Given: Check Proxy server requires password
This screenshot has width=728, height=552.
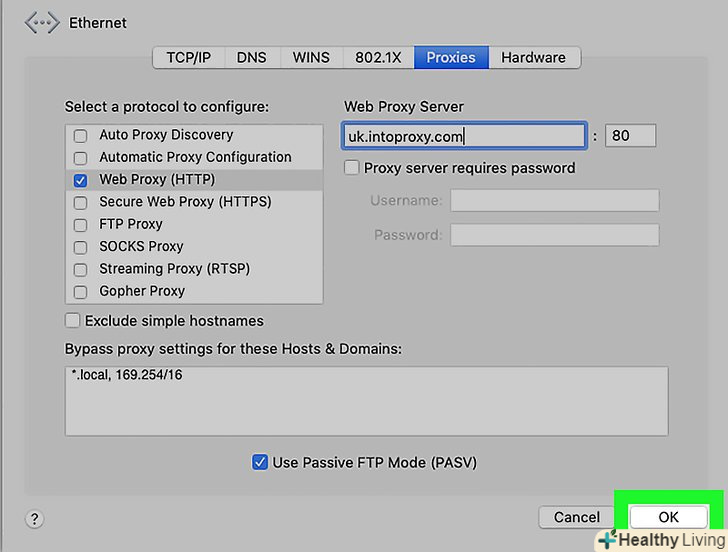Looking at the screenshot, I should click(x=351, y=168).
